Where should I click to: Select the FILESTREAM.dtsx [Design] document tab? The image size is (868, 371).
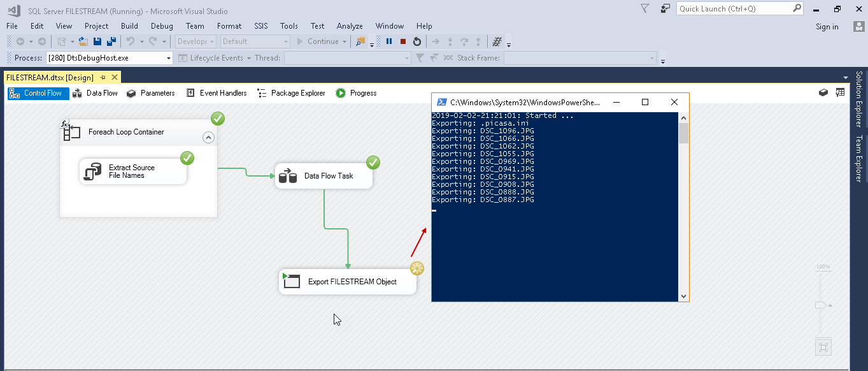pos(50,77)
